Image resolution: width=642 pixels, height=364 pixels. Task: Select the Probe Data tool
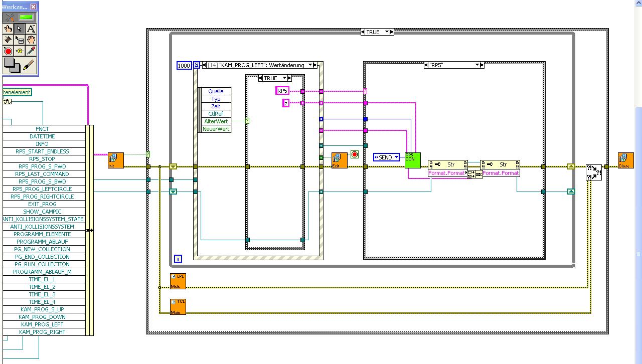[20, 51]
